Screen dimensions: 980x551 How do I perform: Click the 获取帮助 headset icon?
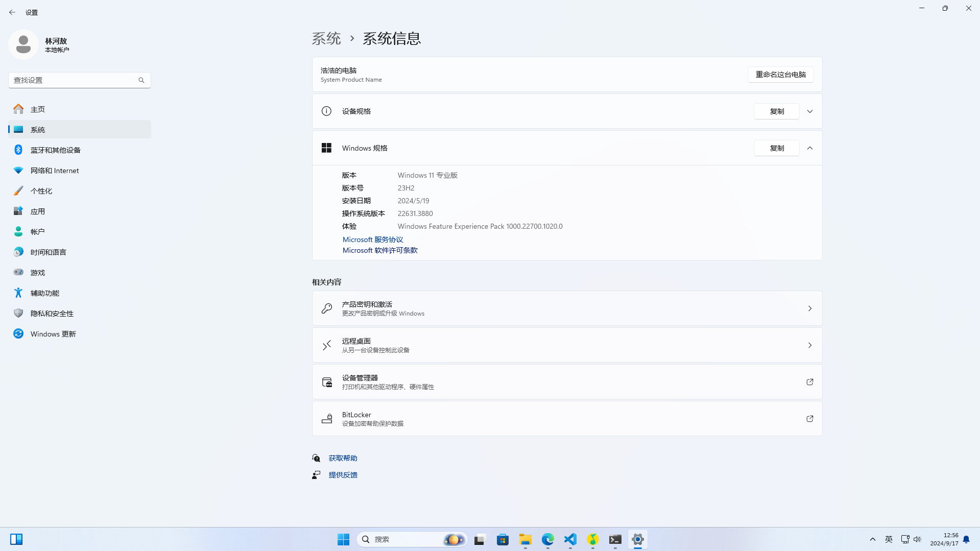[x=316, y=458]
